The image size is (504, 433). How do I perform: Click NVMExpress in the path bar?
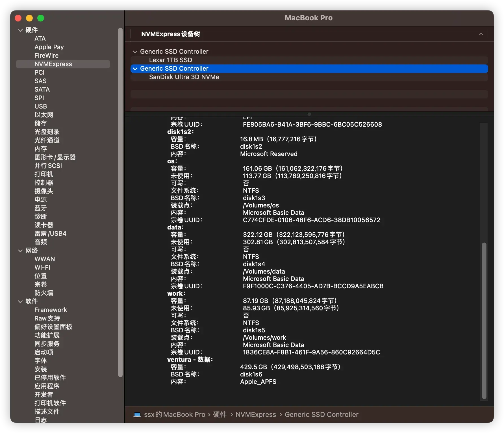256,415
